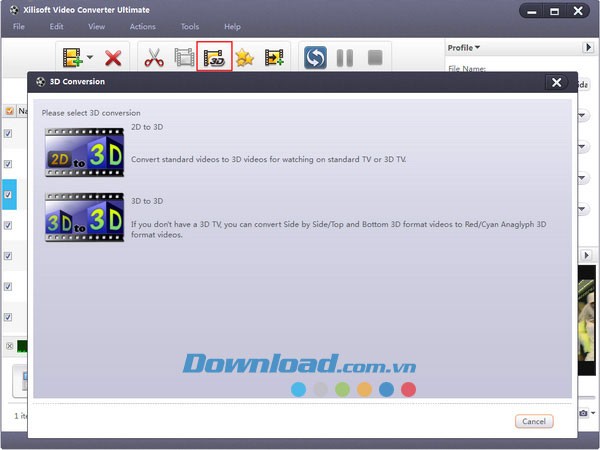
Task: Click the X icon next to the green waveform
Action: click(10, 346)
